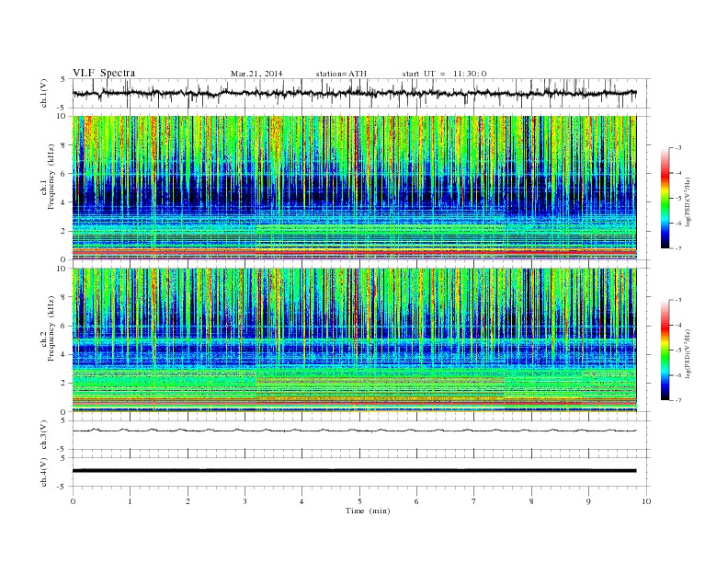Click the ch.1 spectrogram panel
The image size is (728, 563).
coord(354,188)
